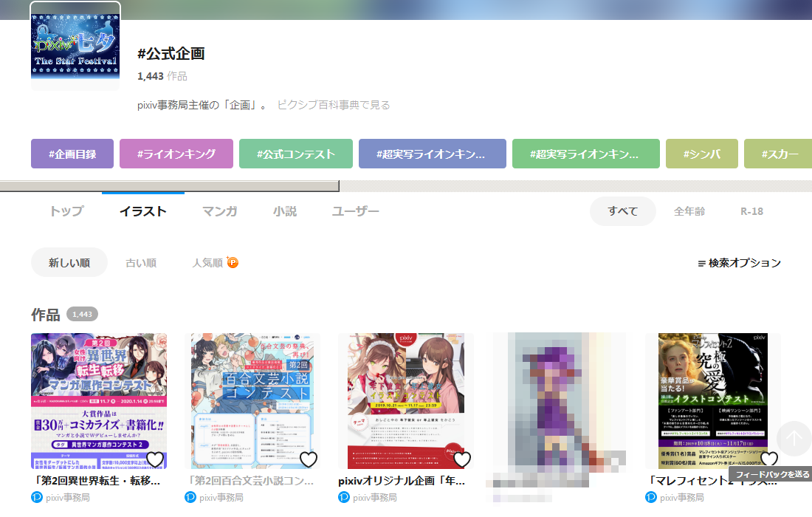Click the 1,443 作品 count under heading
The image size is (812, 517).
coord(162,76)
